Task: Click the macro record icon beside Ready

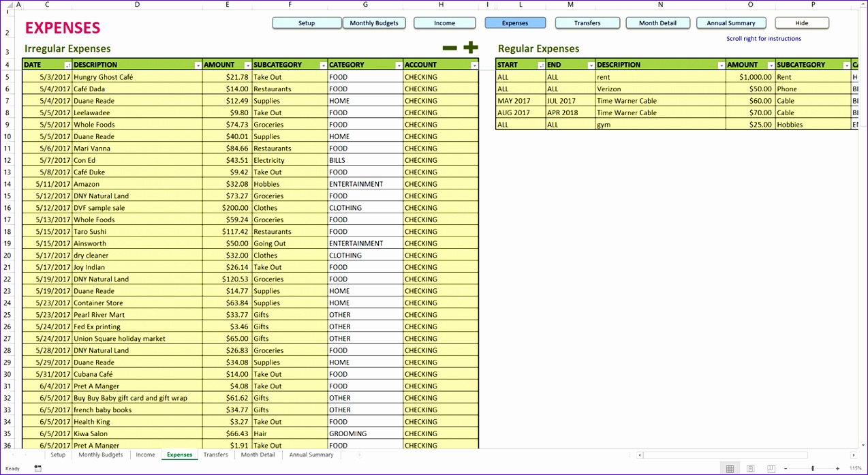Action: [x=37, y=468]
